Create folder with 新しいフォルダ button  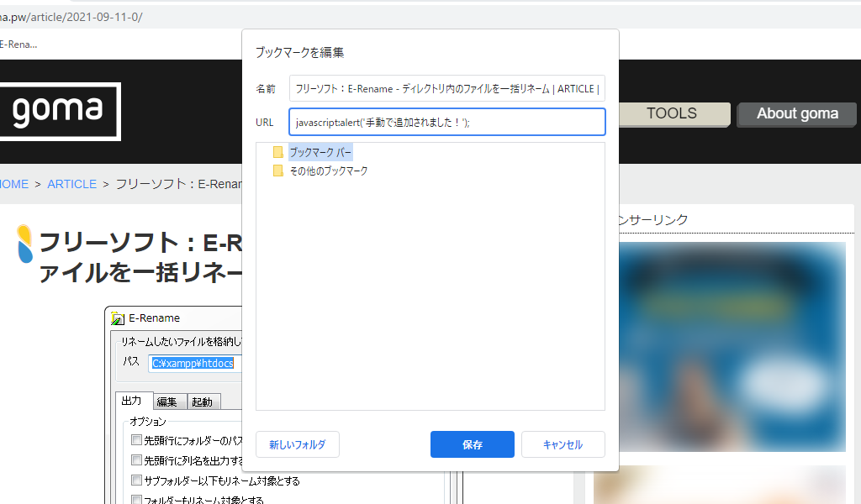coord(297,444)
